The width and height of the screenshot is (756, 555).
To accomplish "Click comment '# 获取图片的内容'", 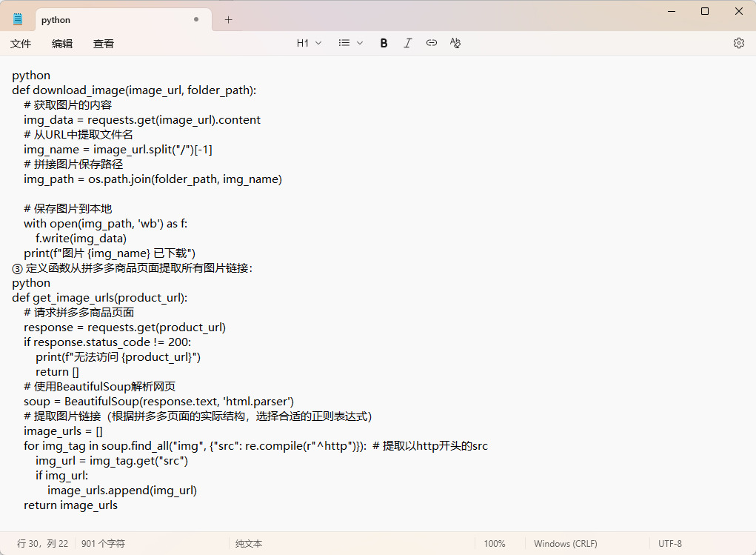I will [x=68, y=105].
